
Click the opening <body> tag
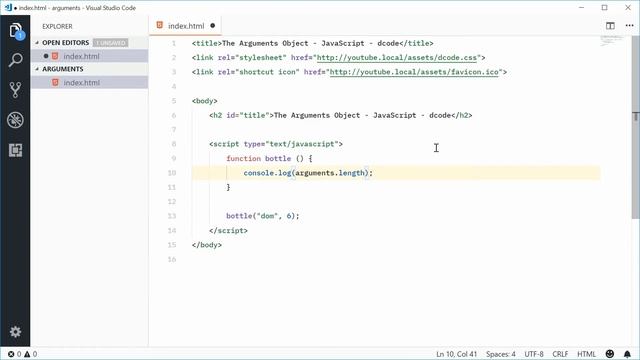204,101
